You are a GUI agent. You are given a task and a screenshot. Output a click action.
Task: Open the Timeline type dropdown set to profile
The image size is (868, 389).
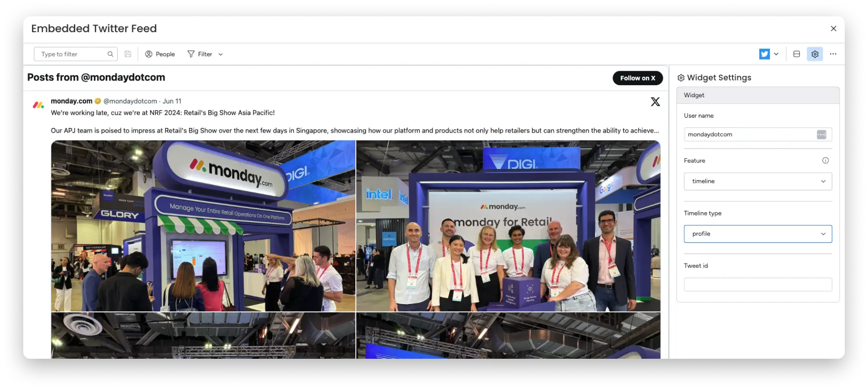(x=758, y=234)
